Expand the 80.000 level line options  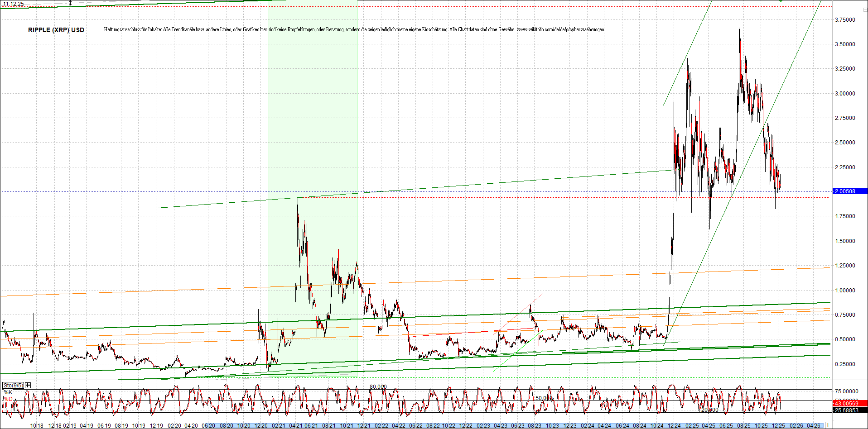379,386
